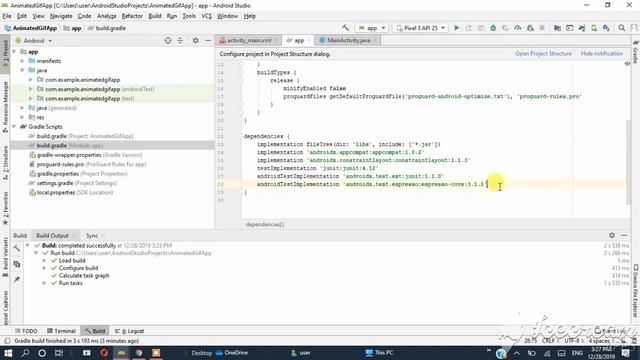640x360 pixels.
Task: Open the File menu
Action: coord(7,16)
